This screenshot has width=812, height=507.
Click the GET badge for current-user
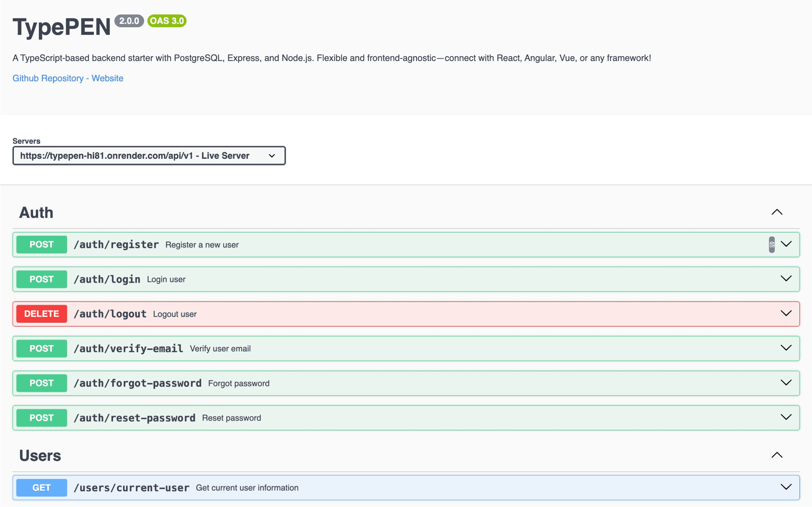coord(41,487)
